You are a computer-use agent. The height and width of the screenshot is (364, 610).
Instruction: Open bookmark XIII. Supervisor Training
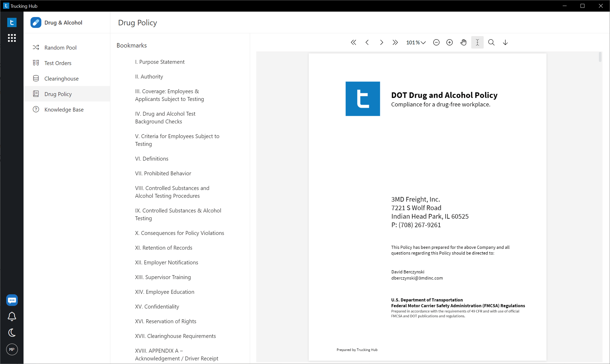163,277
